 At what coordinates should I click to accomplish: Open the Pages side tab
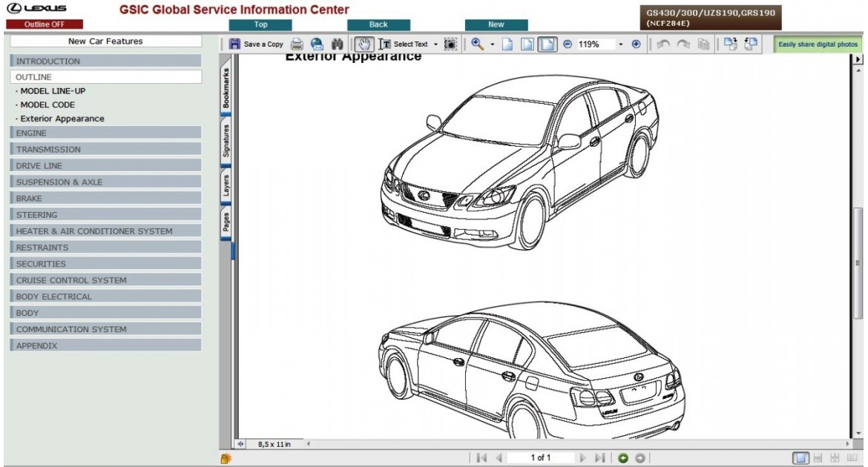(x=226, y=222)
